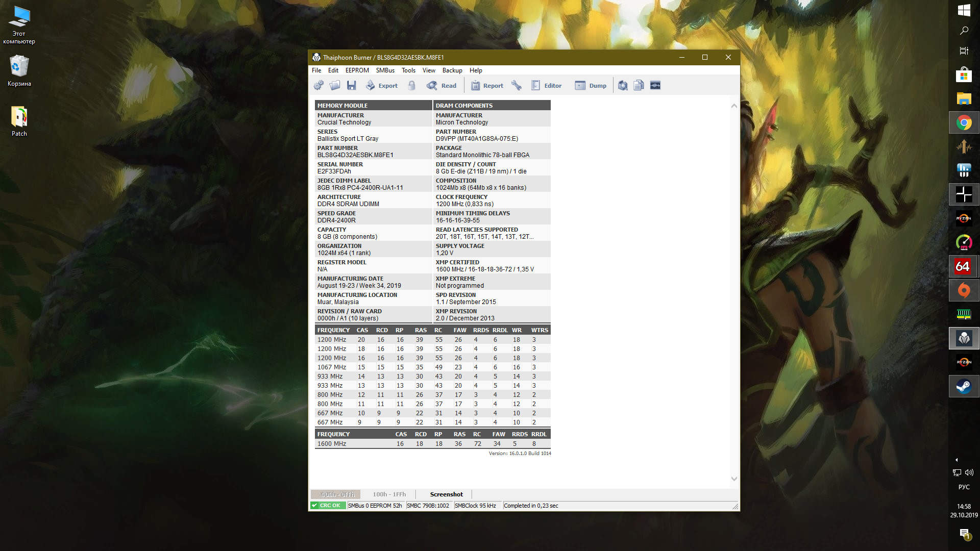Screen dimensions: 980x551
Task: Click the 'Muar, Malaysia' manufacturing location
Action: click(x=338, y=302)
